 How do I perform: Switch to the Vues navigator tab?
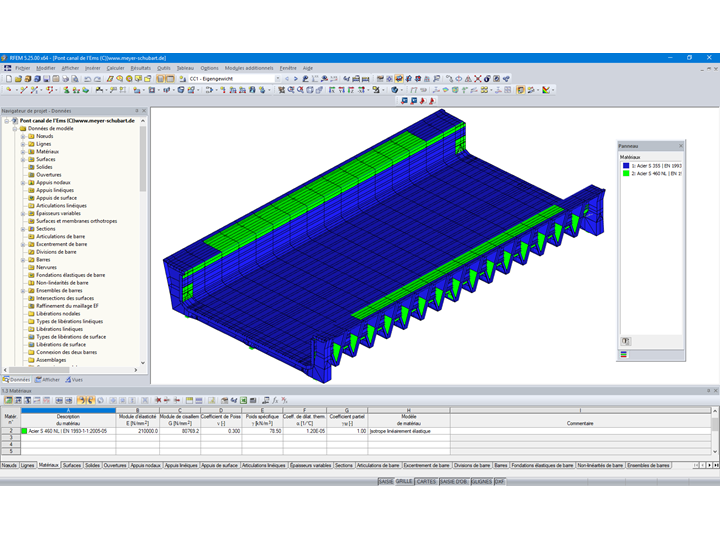click(x=73, y=380)
